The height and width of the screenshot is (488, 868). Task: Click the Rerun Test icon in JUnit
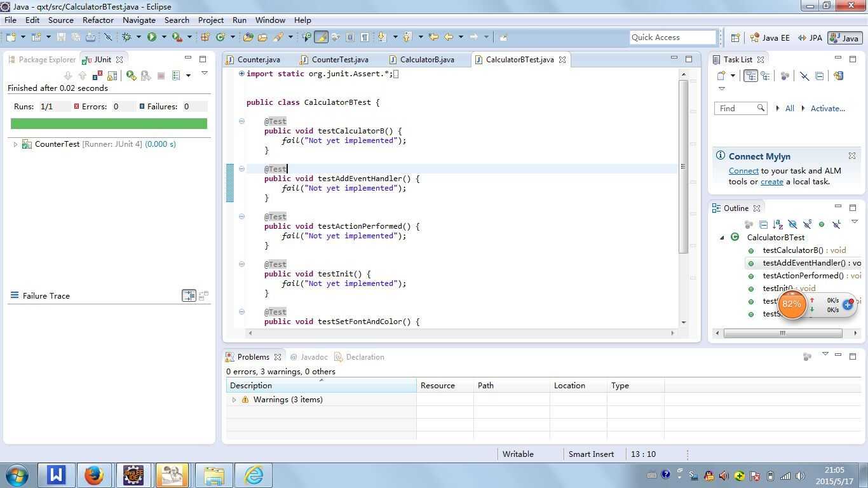[132, 76]
